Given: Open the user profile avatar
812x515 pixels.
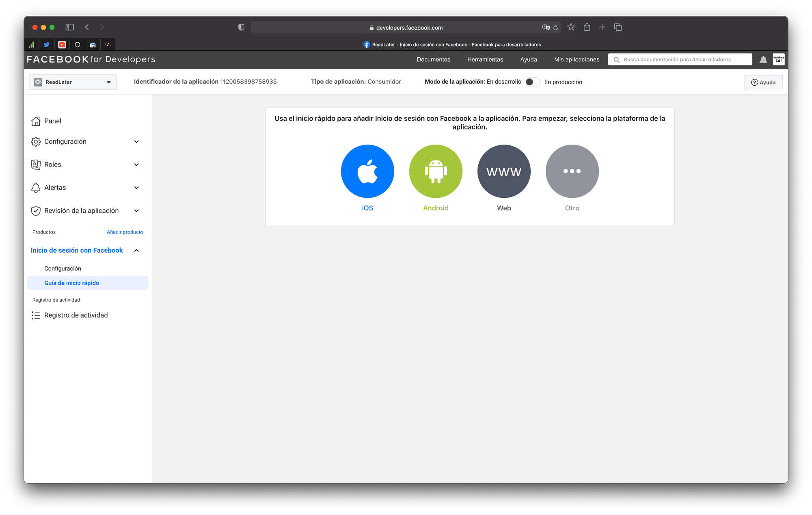Looking at the screenshot, I should pyautogui.click(x=779, y=59).
